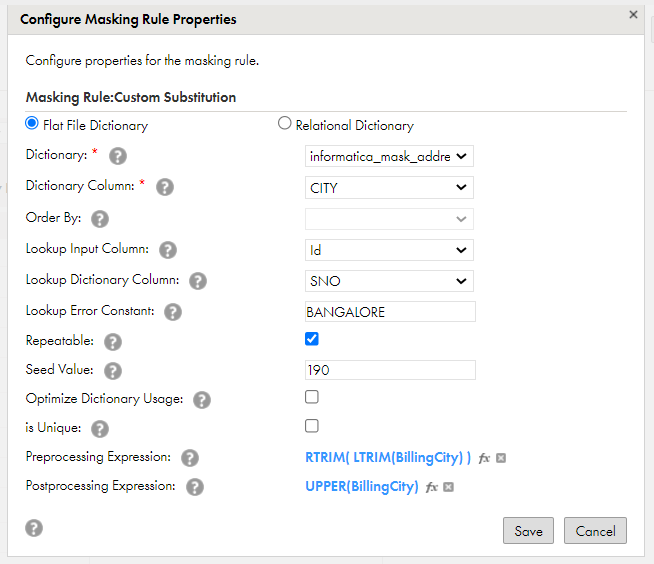Select the Flat File Dictionary option

click(32, 123)
